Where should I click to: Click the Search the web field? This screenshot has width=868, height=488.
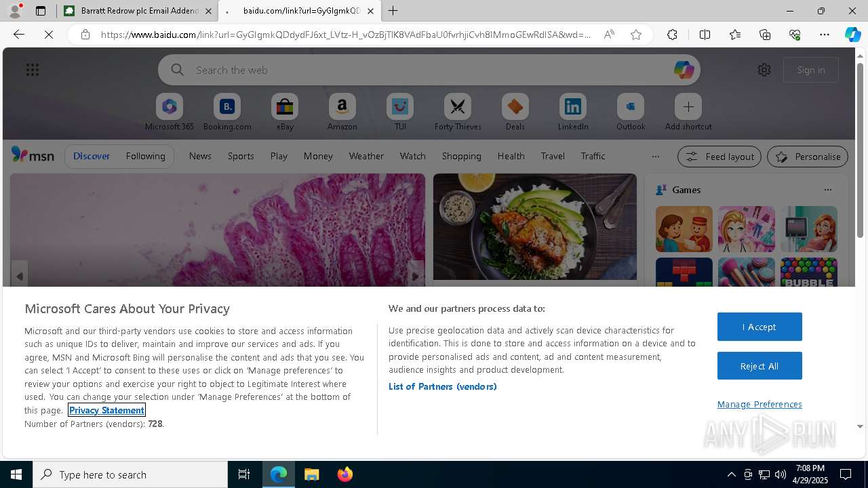[x=429, y=70]
